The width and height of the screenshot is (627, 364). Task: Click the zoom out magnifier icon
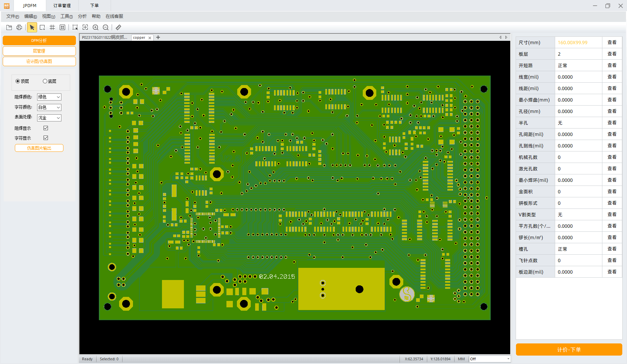pos(106,27)
